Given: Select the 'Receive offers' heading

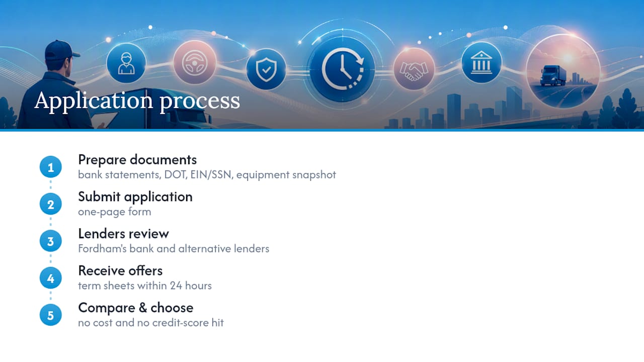Looking at the screenshot, I should point(120,270).
